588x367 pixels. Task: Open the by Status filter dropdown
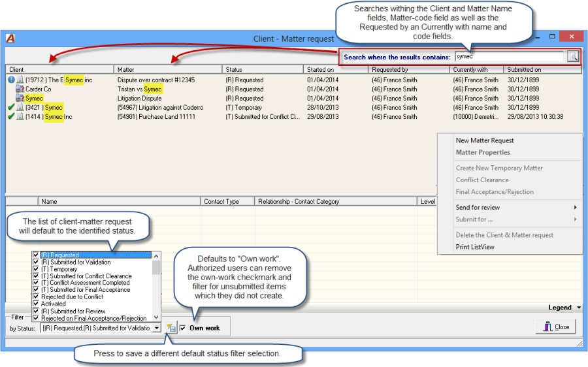[x=157, y=328]
